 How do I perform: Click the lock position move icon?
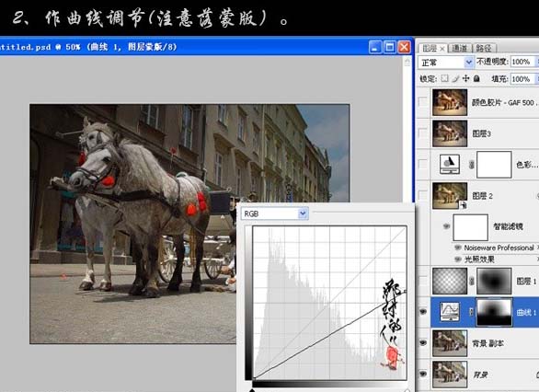tap(465, 78)
